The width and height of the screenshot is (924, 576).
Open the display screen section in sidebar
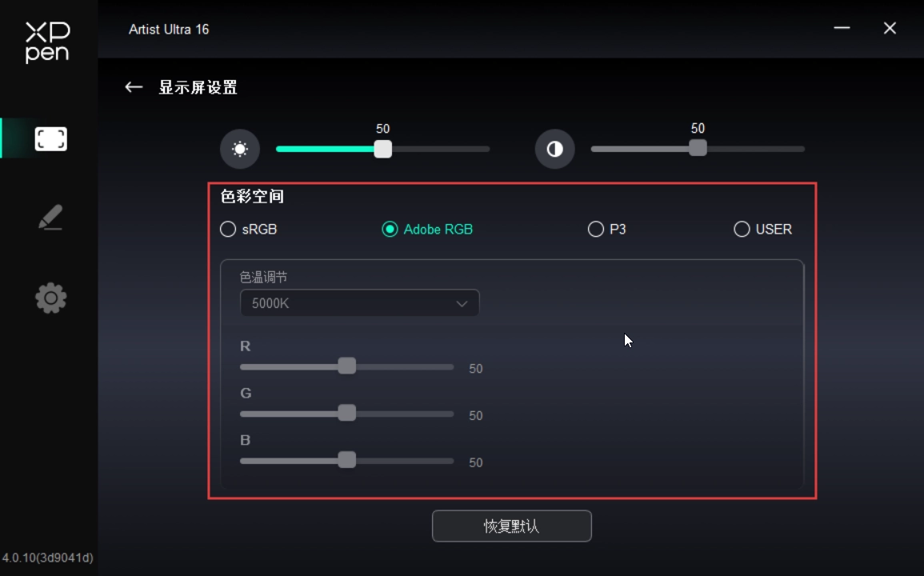[50, 139]
